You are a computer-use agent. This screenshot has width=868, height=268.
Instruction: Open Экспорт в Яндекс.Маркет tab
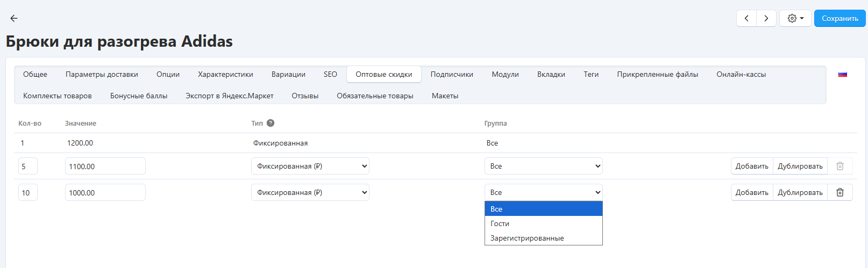[x=230, y=96]
